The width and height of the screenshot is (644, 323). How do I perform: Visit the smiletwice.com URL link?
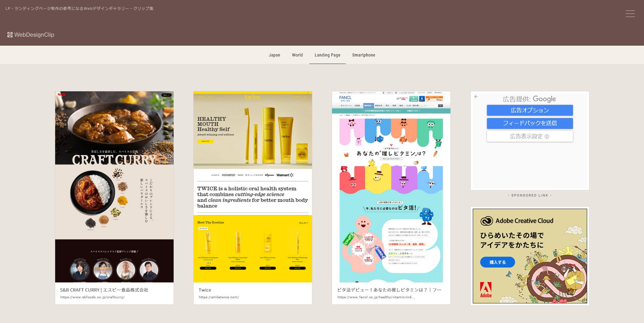tap(219, 297)
